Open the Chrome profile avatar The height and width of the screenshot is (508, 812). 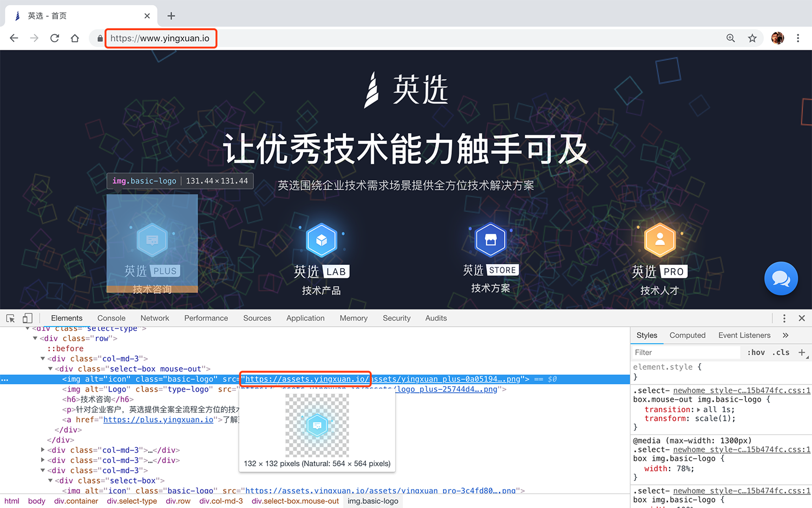click(777, 38)
